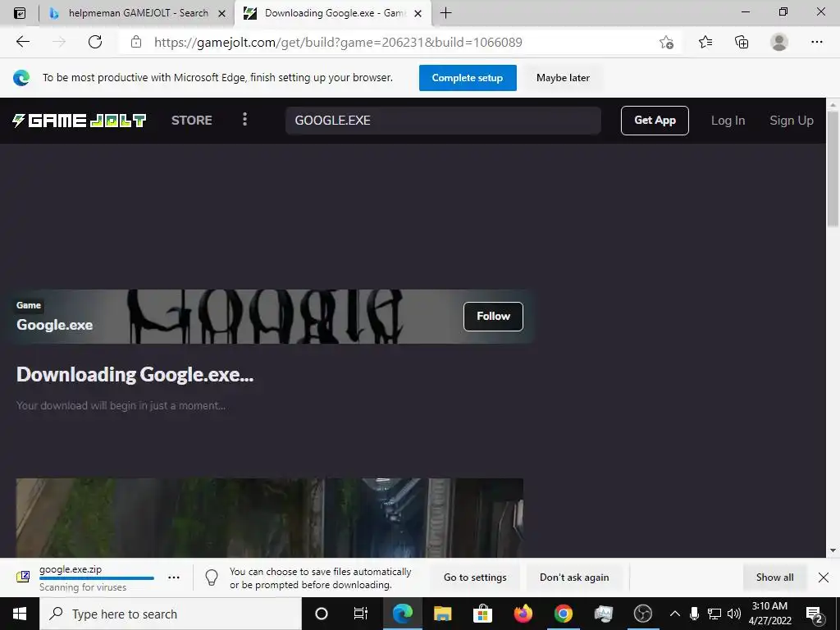The width and height of the screenshot is (840, 630).
Task: Open Game Jolt more options dots
Action: click(x=244, y=120)
